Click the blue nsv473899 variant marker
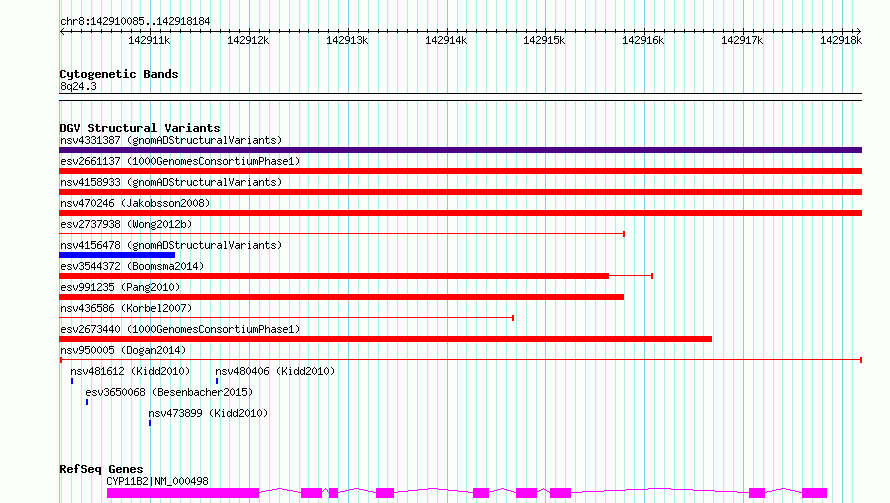The height and width of the screenshot is (503, 890). (x=150, y=423)
